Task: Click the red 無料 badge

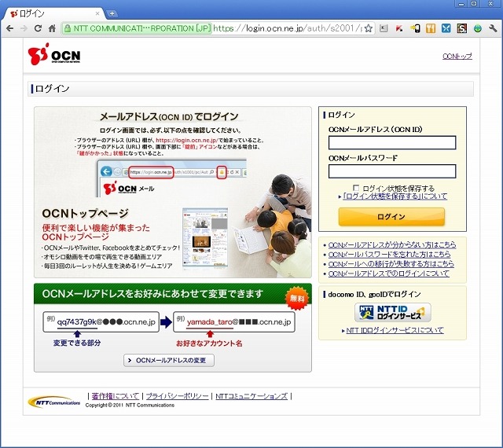Action: [297, 299]
